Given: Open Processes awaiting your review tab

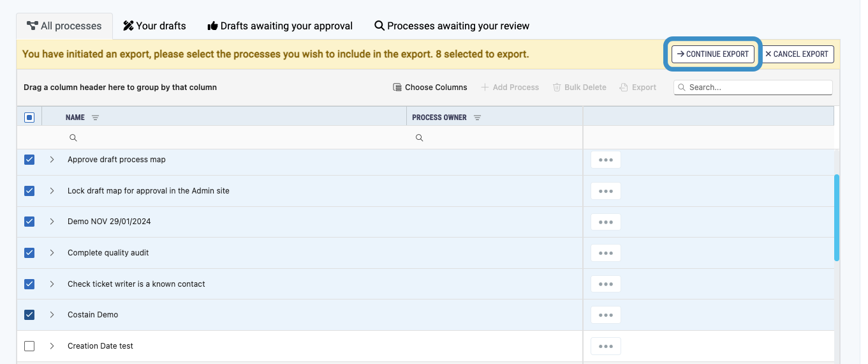Looking at the screenshot, I should coord(452,26).
